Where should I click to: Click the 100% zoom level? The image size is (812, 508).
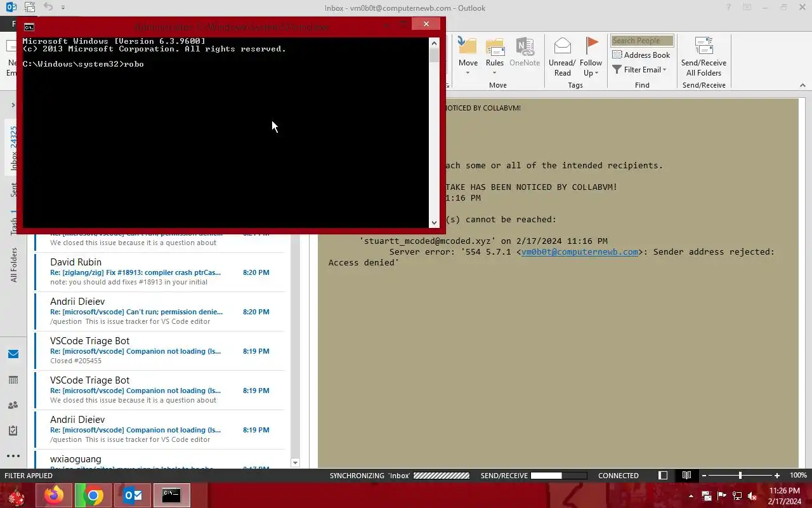[798, 475]
